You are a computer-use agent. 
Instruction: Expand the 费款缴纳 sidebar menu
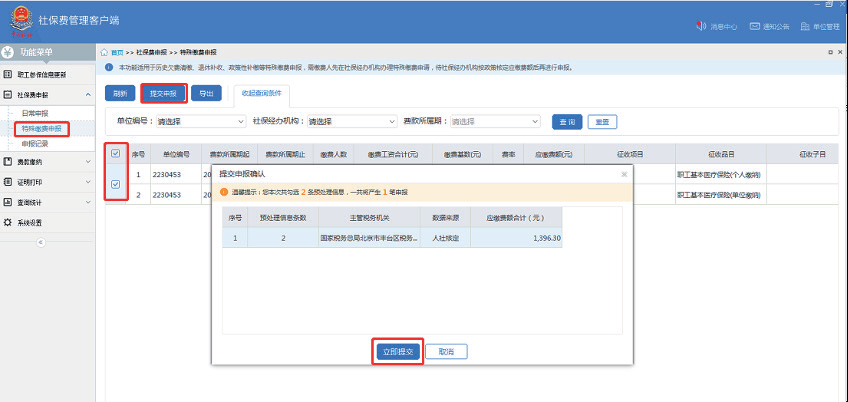[x=48, y=161]
